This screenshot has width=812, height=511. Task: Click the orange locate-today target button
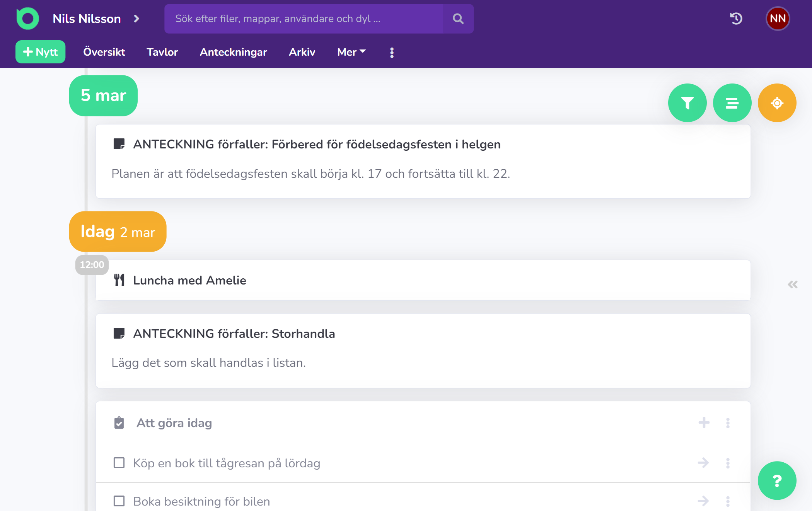(x=777, y=103)
